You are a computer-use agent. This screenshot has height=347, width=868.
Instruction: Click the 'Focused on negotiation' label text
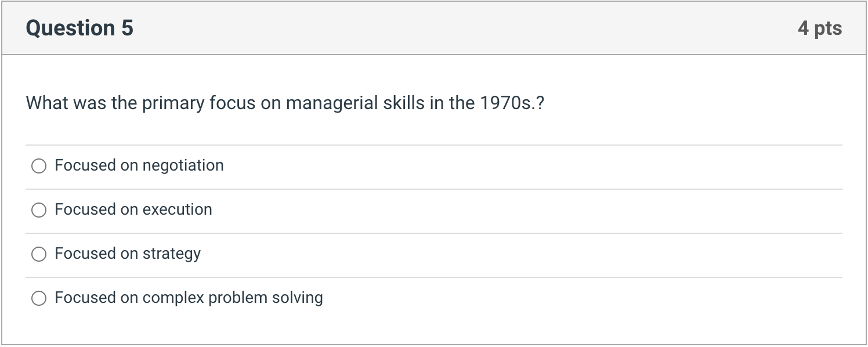[139, 165]
